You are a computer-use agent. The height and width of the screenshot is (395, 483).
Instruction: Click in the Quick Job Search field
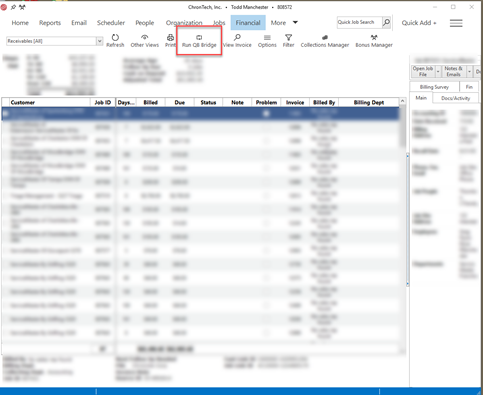coord(359,22)
